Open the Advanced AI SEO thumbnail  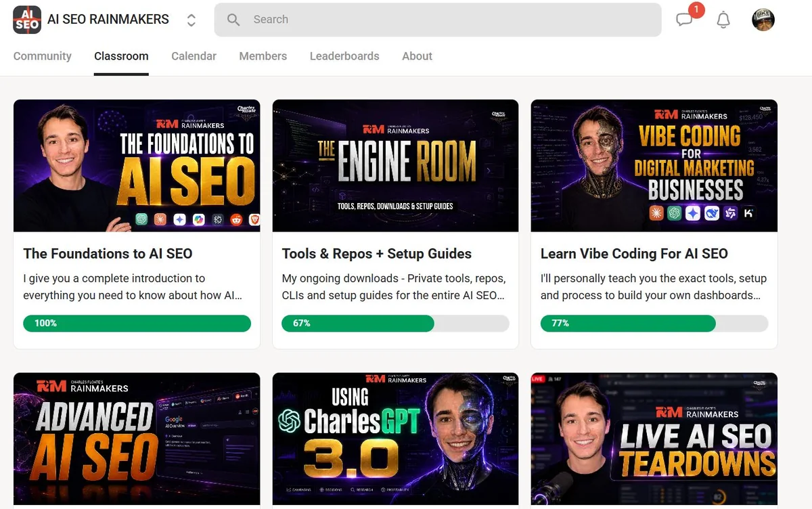point(137,439)
